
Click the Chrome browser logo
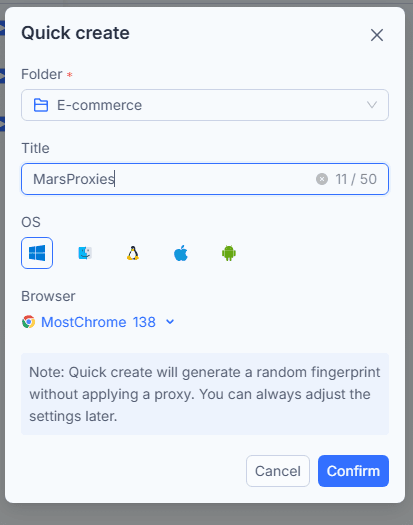[29, 322]
